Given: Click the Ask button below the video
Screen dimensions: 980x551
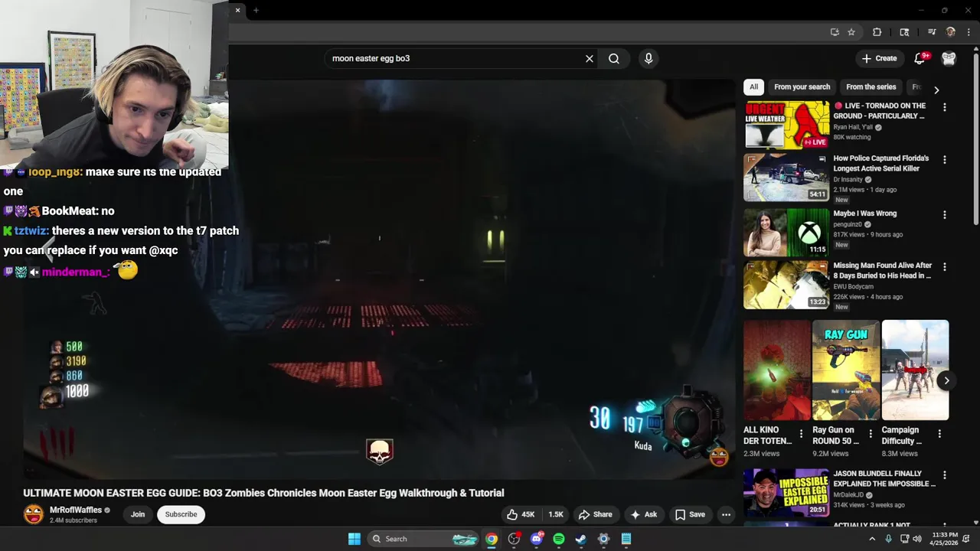Looking at the screenshot, I should point(643,514).
